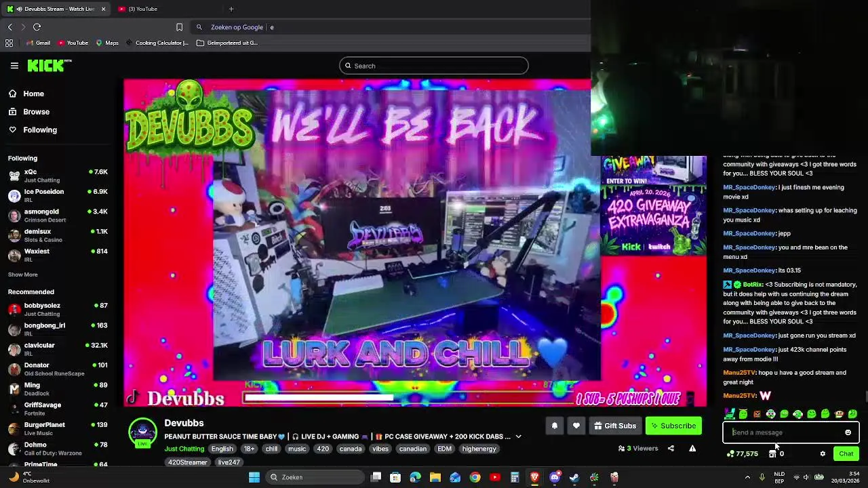The image size is (868, 488).
Task: Reload the page
Action: [37, 27]
